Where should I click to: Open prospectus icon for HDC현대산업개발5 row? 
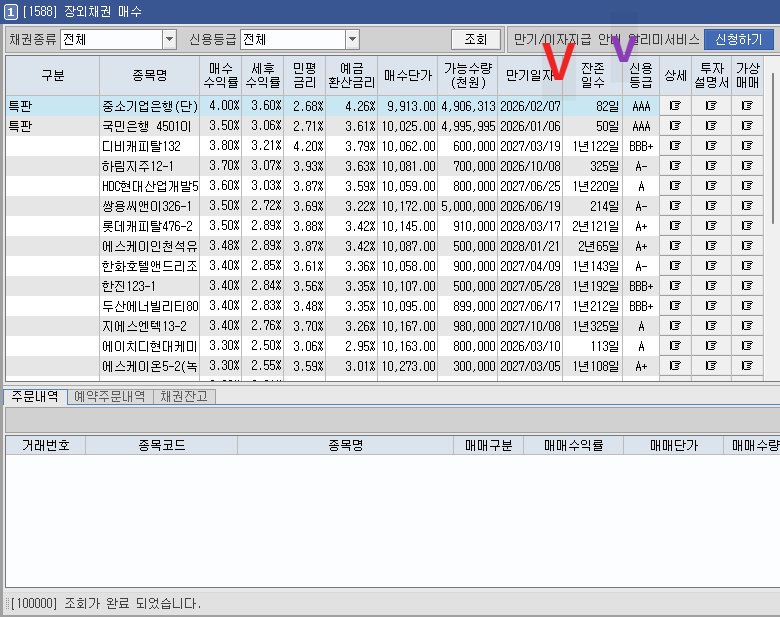711,186
